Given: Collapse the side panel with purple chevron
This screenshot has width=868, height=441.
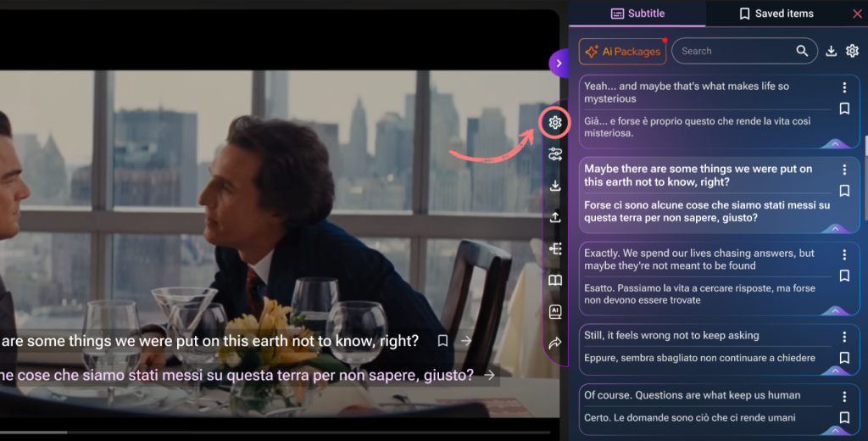Looking at the screenshot, I should [559, 63].
